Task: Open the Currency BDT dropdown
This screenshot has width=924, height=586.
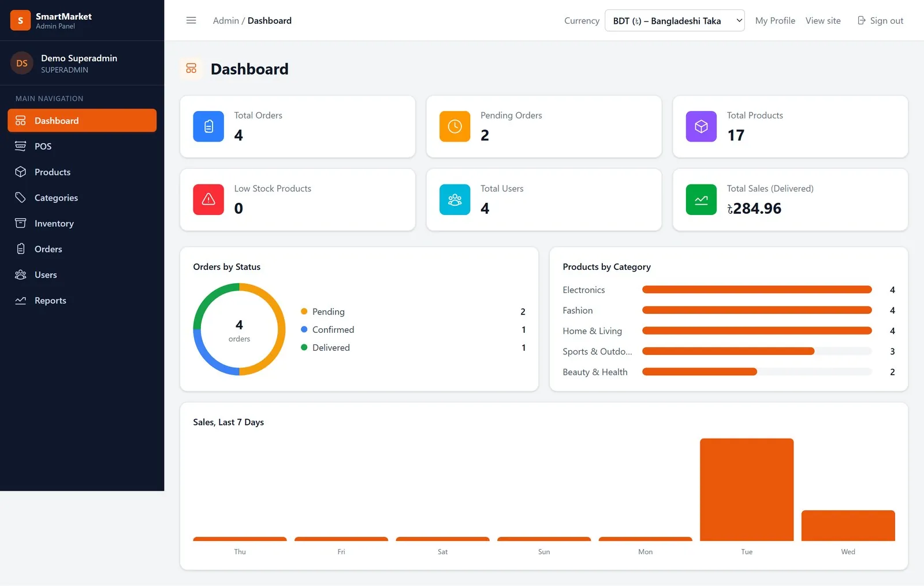Action: pyautogui.click(x=675, y=20)
